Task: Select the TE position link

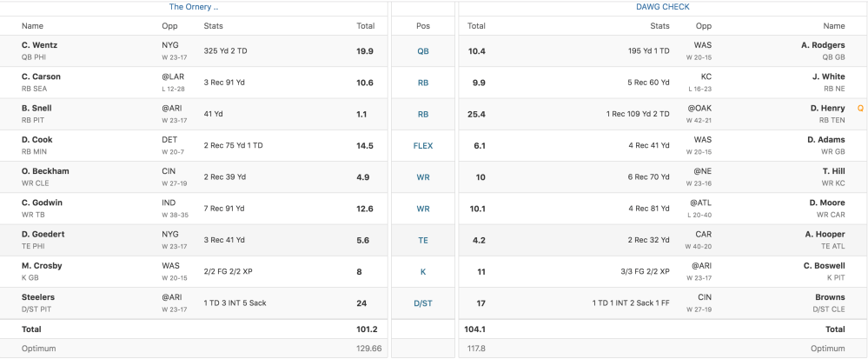Action: 423,240
